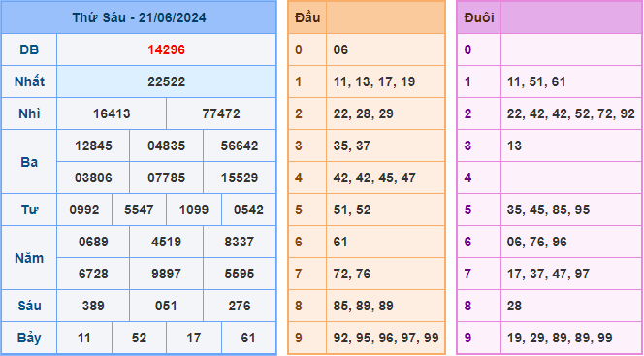Click third prize number 56642
644x356 pixels.
click(240, 146)
